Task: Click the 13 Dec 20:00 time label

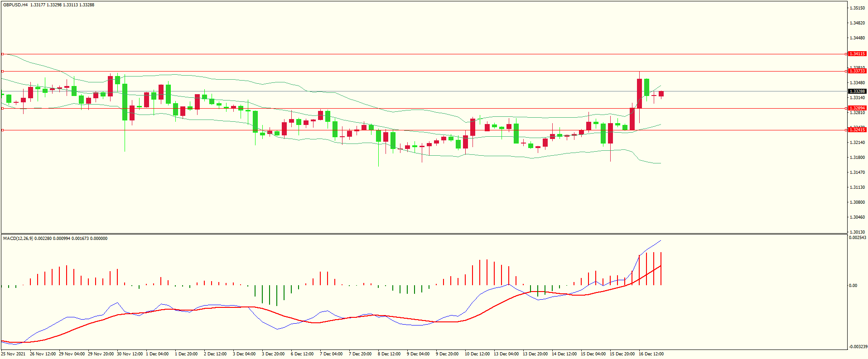Action: point(535,354)
